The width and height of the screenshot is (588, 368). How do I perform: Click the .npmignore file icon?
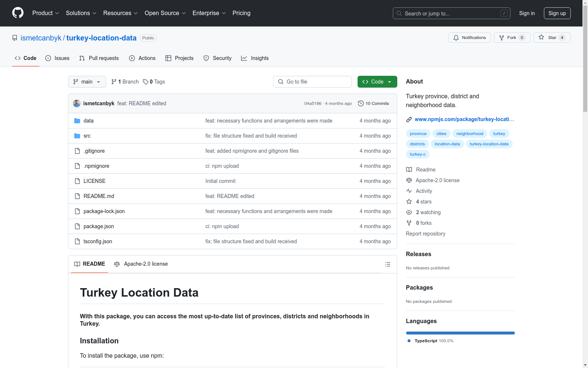click(77, 166)
